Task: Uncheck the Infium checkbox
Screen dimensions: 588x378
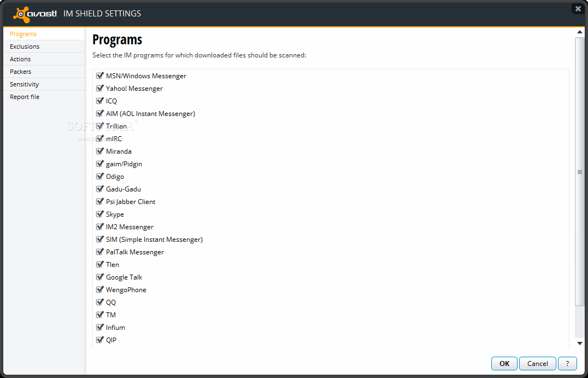Action: (100, 327)
